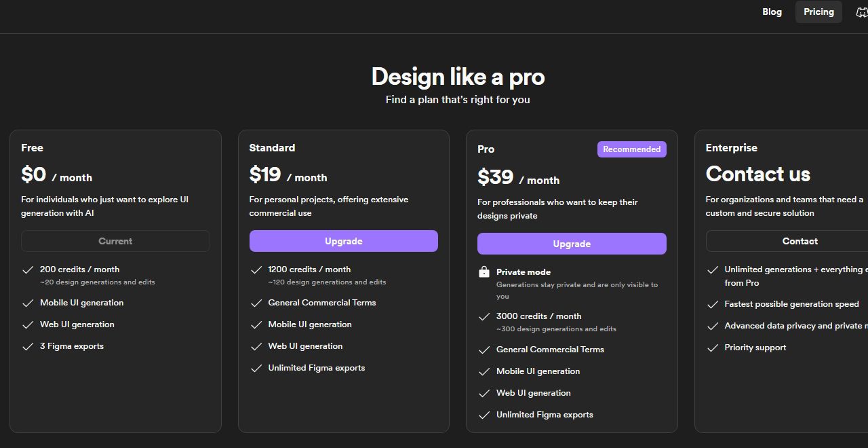
Task: Click the $19 / month price text
Action: 288,175
